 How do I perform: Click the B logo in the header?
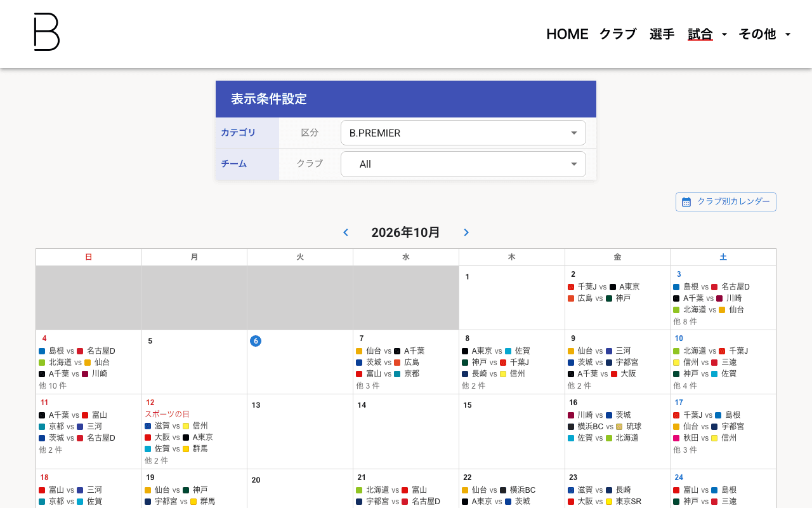pos(47,32)
